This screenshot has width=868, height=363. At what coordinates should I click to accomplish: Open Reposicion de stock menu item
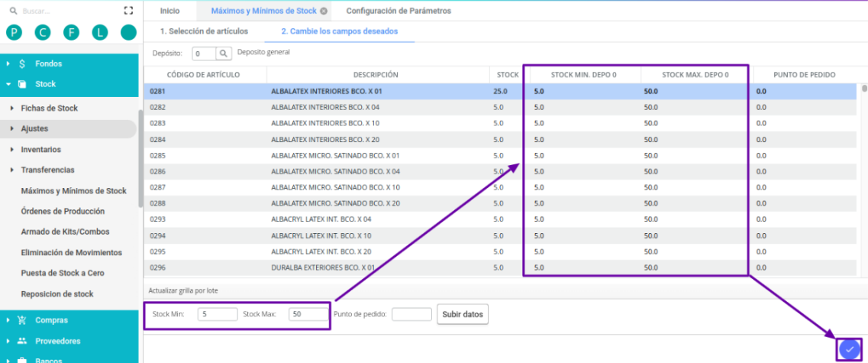pos(57,293)
